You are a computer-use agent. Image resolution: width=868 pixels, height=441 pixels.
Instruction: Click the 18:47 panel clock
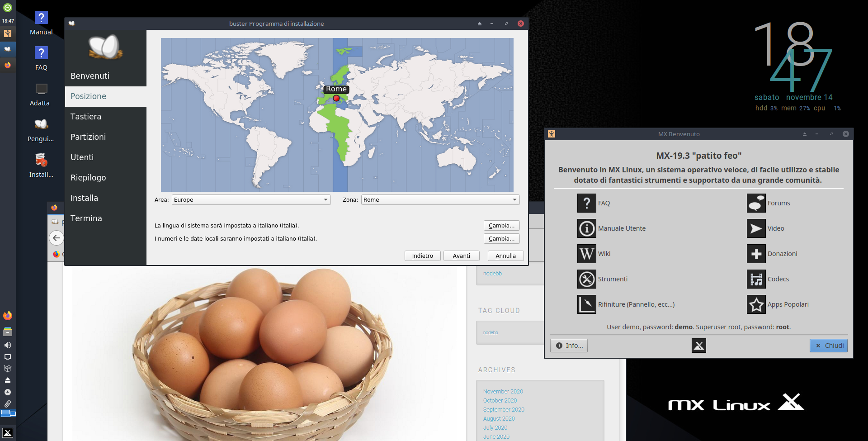[8, 21]
